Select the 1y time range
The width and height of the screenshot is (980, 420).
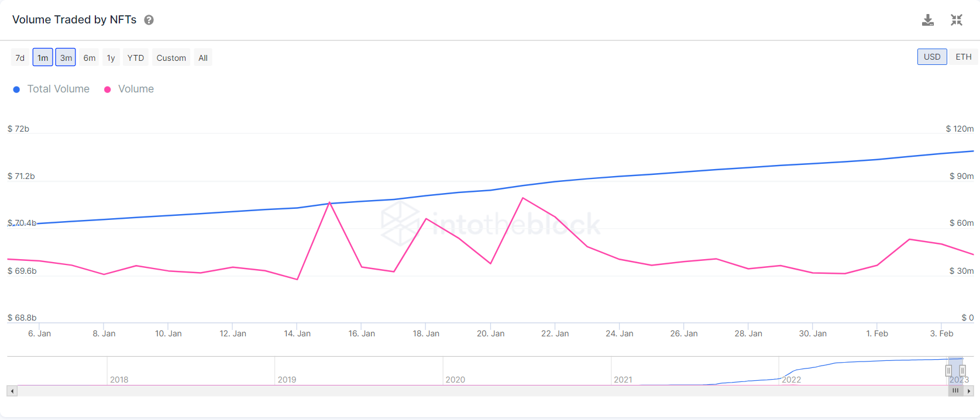(x=111, y=57)
